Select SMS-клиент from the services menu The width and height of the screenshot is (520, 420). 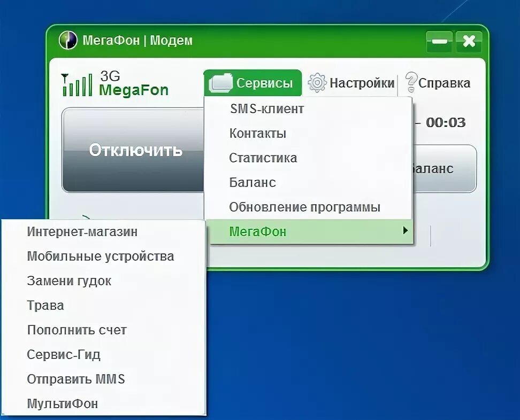[309, 108]
